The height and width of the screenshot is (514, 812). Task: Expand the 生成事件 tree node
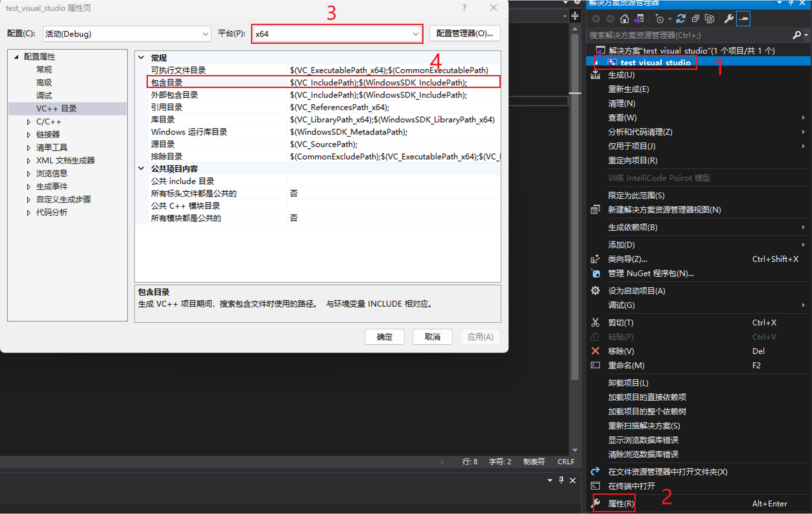[29, 187]
